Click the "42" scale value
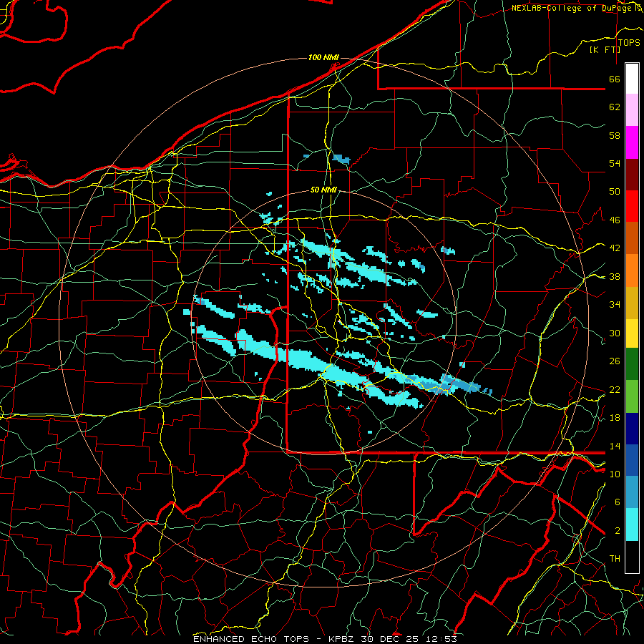Image resolution: width=644 pixels, height=644 pixels. [615, 248]
